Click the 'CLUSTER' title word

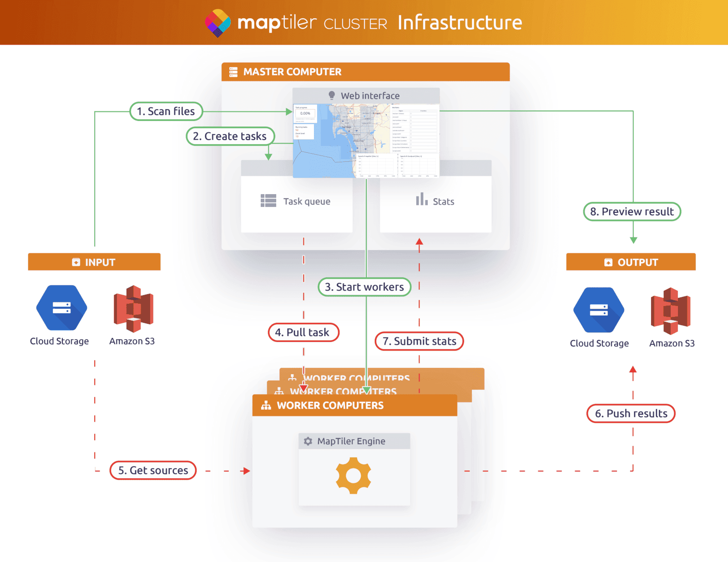pyautogui.click(x=355, y=24)
